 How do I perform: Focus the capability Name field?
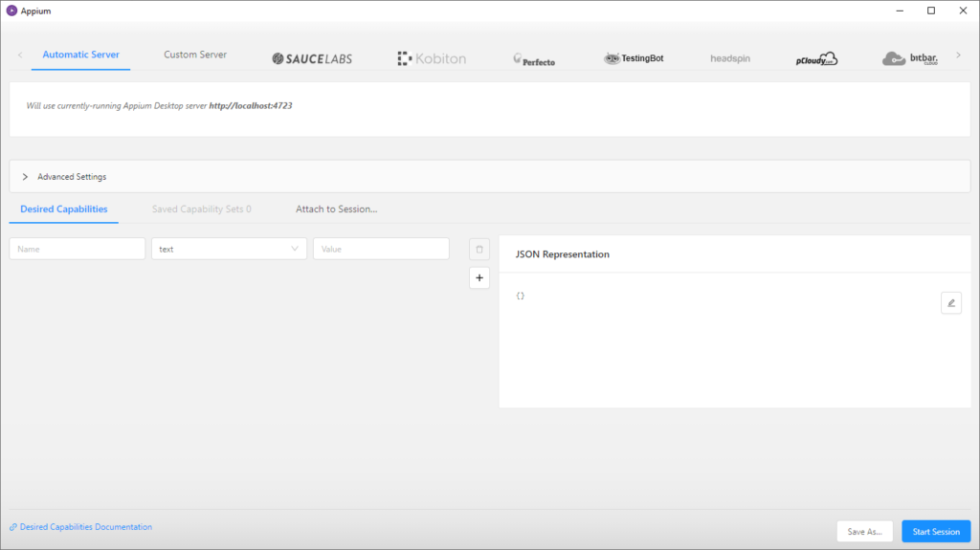(77, 249)
